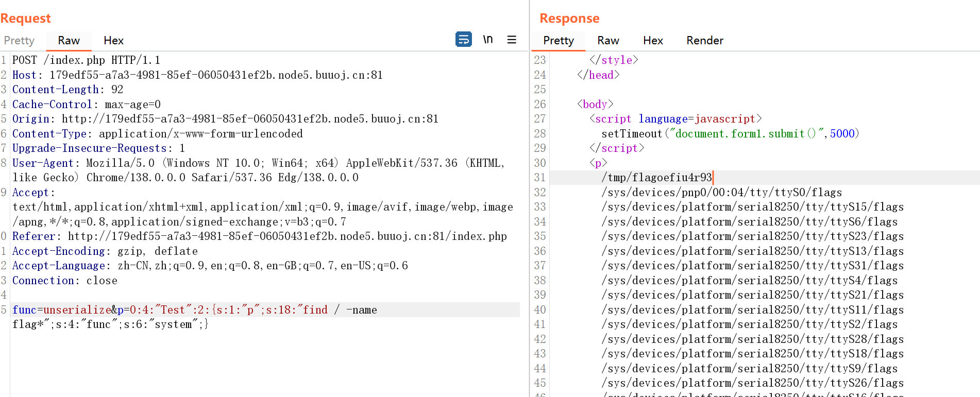Click the ttyS15/flags path line

click(x=752, y=207)
